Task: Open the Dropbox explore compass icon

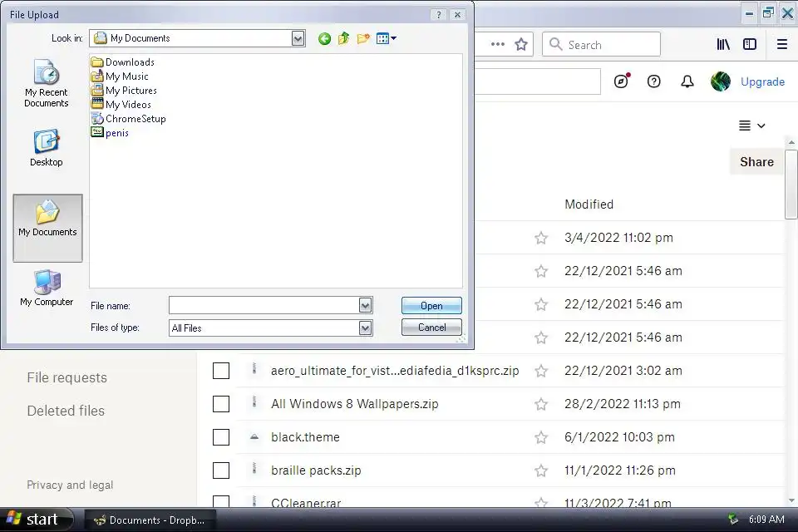Action: 622,81
